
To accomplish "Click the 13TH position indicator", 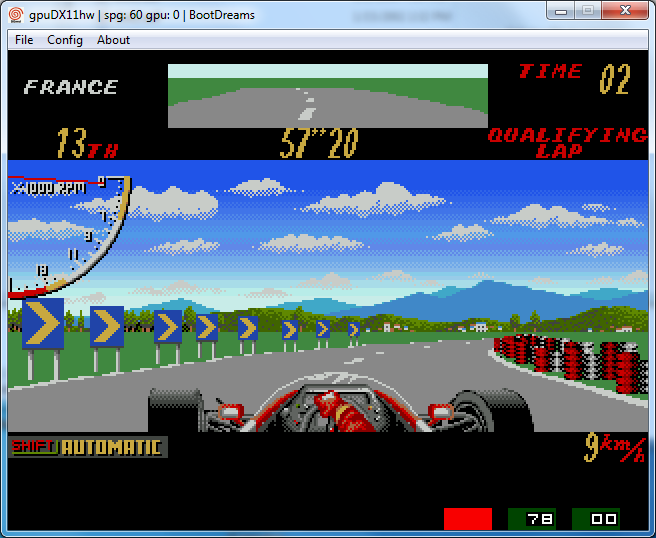I will (87, 143).
